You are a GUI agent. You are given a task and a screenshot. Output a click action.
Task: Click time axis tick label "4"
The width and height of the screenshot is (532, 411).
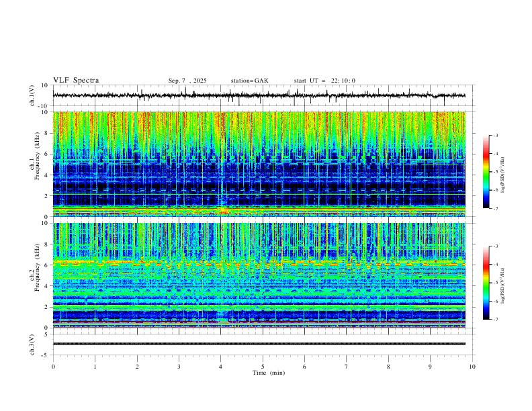[221, 367]
